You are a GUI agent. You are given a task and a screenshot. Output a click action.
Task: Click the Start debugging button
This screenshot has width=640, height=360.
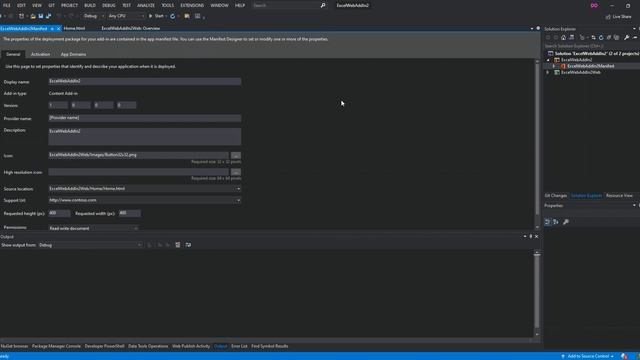[x=156, y=16]
